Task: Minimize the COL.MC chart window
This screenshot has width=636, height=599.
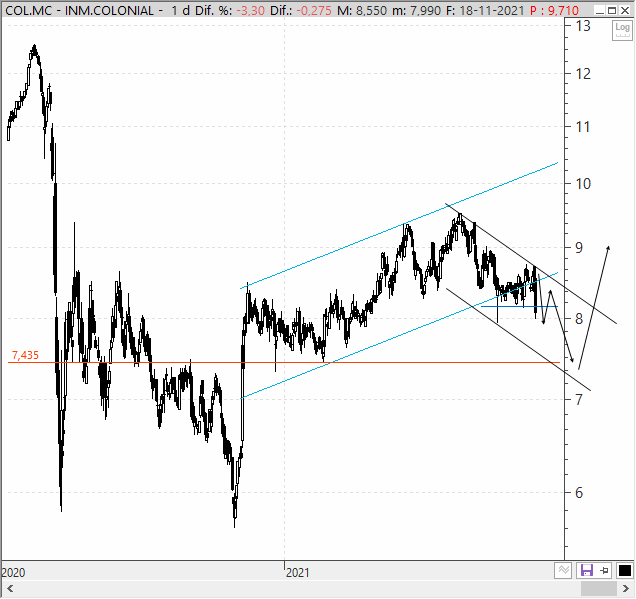Action: [x=600, y=10]
